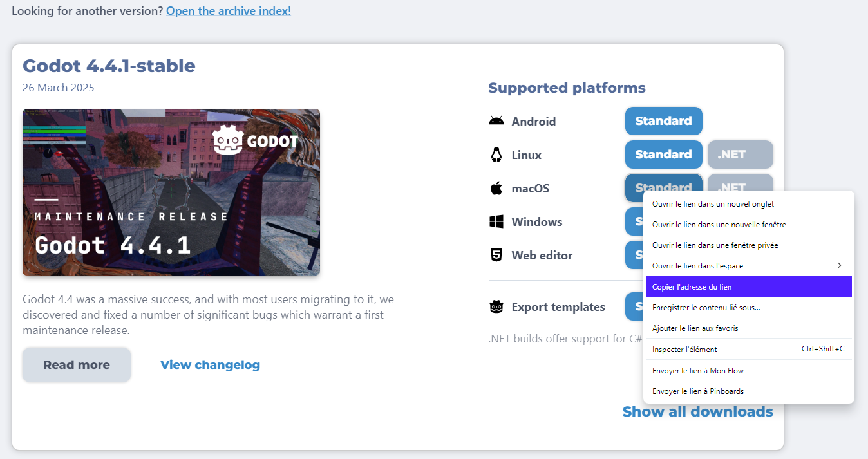Download the Android Standard build
The image size is (868, 459).
pyautogui.click(x=663, y=121)
